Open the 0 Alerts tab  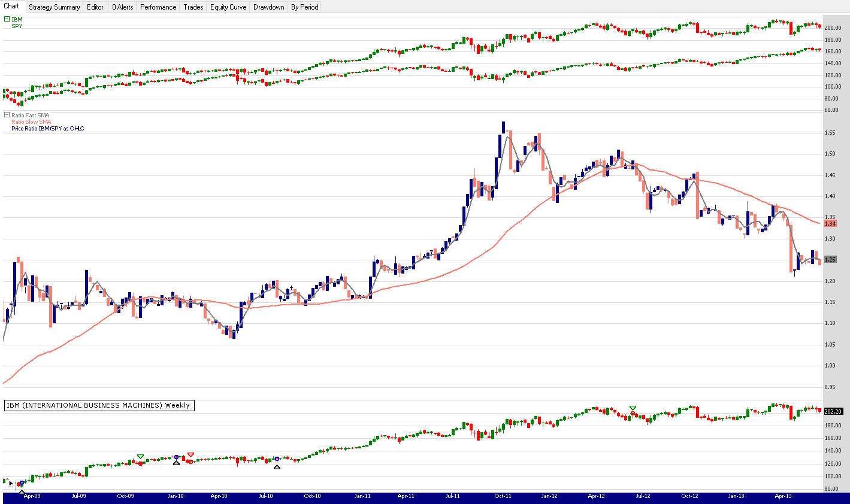click(x=122, y=7)
